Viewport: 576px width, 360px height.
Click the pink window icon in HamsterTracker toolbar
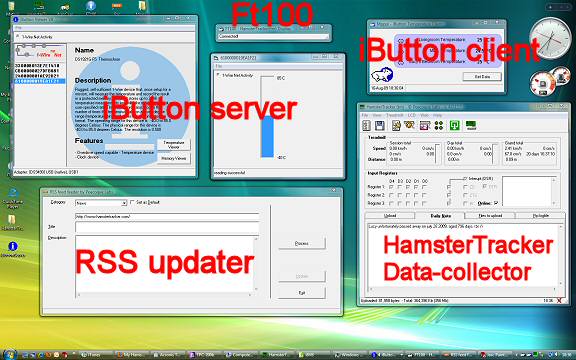click(x=425, y=126)
